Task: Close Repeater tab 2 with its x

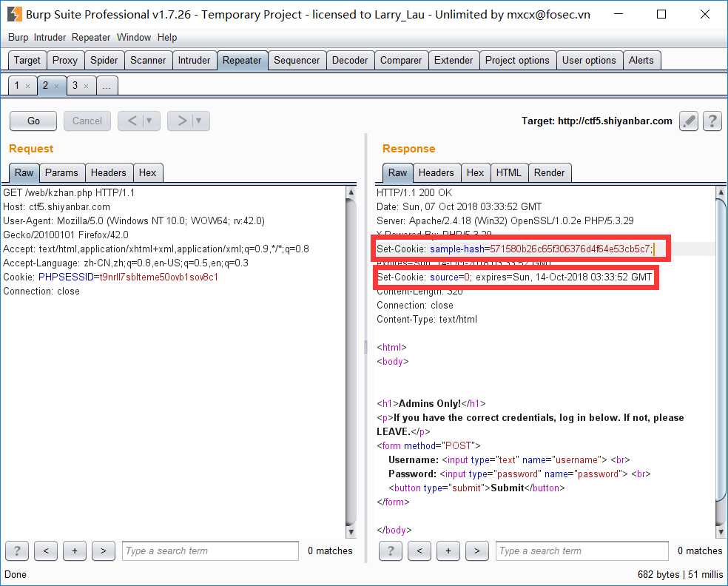Action: point(56,86)
